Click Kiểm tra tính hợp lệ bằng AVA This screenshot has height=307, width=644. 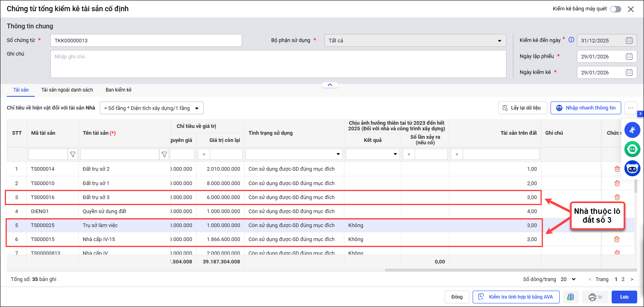click(516, 297)
